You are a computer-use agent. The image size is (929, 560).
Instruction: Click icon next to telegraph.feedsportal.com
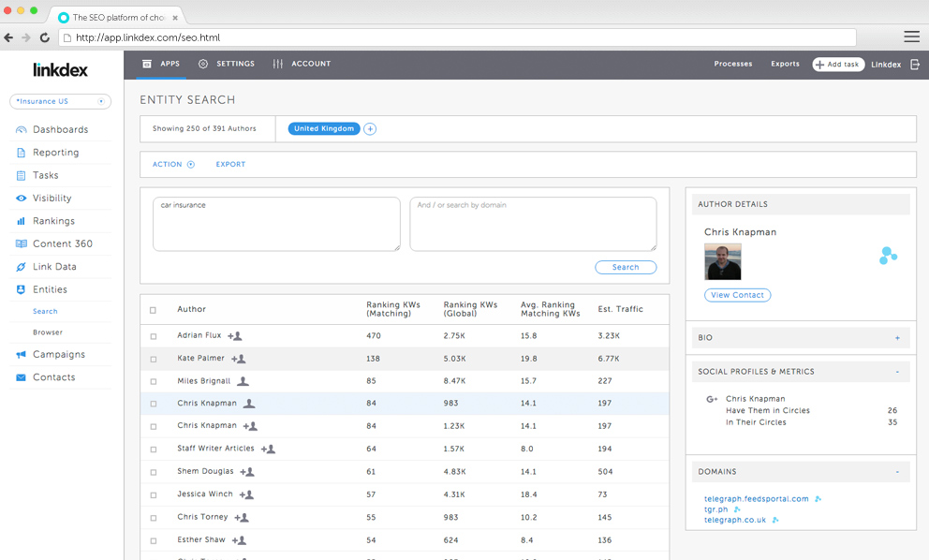[x=818, y=499]
